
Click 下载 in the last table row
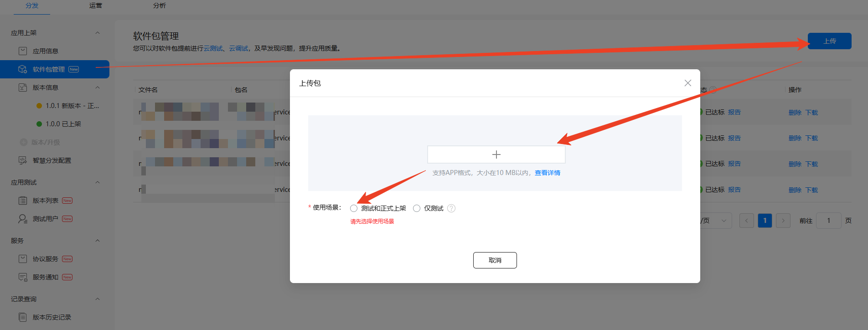click(x=811, y=190)
